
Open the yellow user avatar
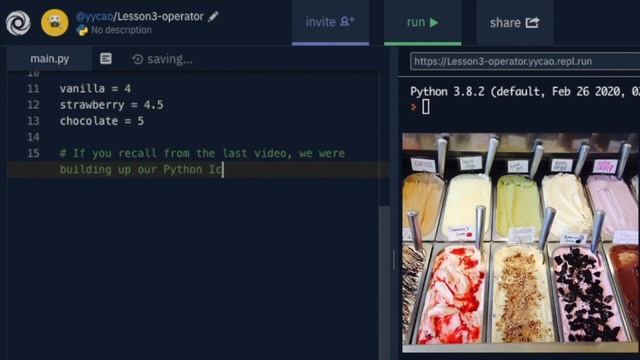tap(55, 23)
